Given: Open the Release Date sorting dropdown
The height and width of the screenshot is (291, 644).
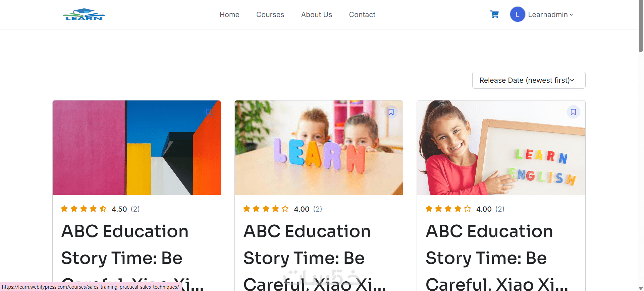Looking at the screenshot, I should pyautogui.click(x=529, y=80).
